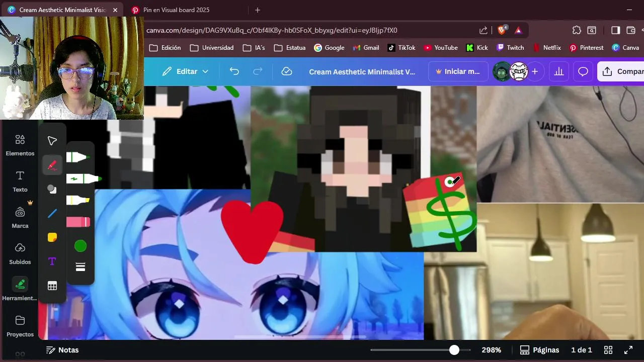
Task: Click the 298% zoom percentage
Action: [492, 350]
